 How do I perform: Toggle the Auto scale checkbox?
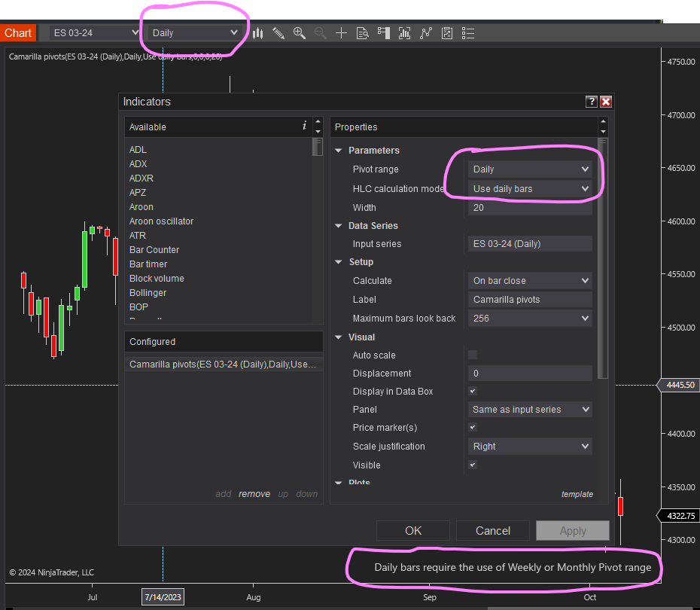(x=473, y=355)
